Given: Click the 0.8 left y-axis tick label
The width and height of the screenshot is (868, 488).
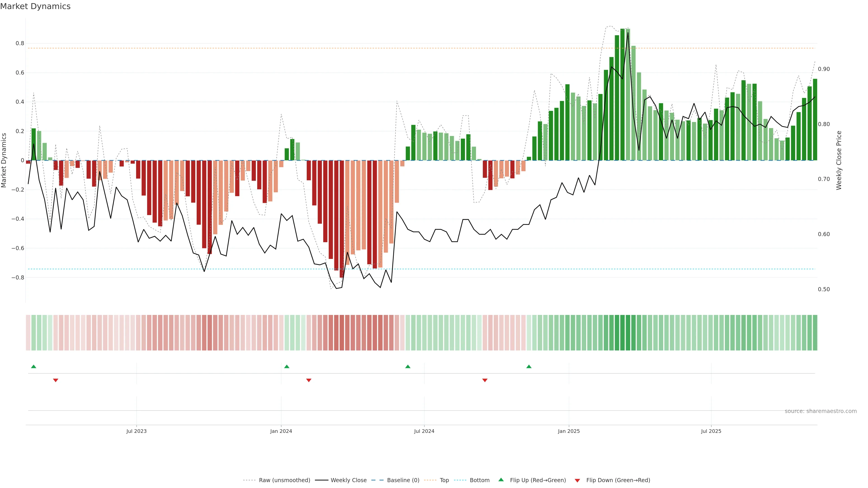Looking at the screenshot, I should pos(20,43).
